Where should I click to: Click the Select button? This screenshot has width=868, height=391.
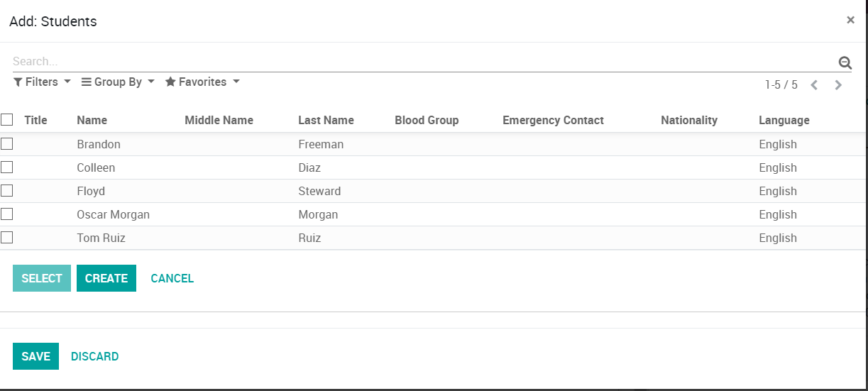click(x=42, y=278)
